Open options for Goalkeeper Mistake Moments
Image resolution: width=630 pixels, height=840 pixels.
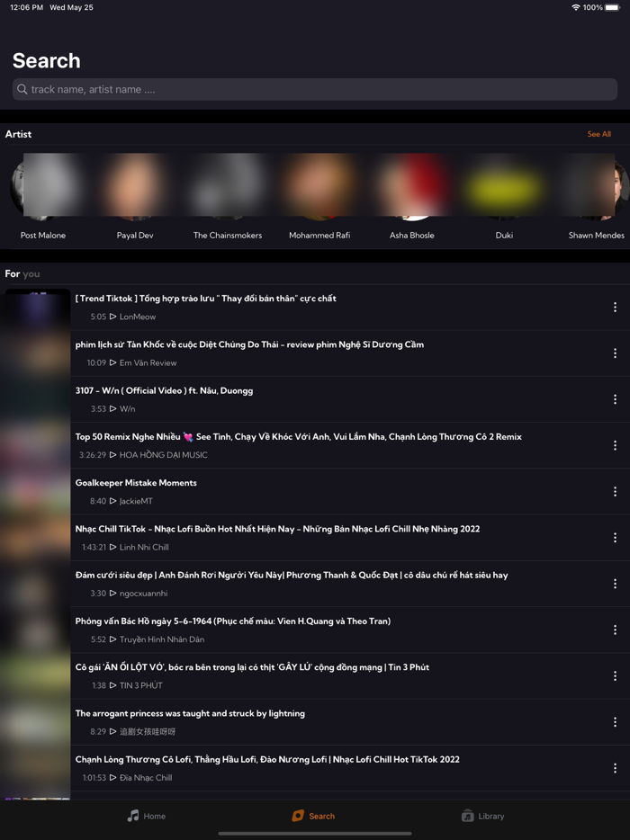click(x=615, y=491)
